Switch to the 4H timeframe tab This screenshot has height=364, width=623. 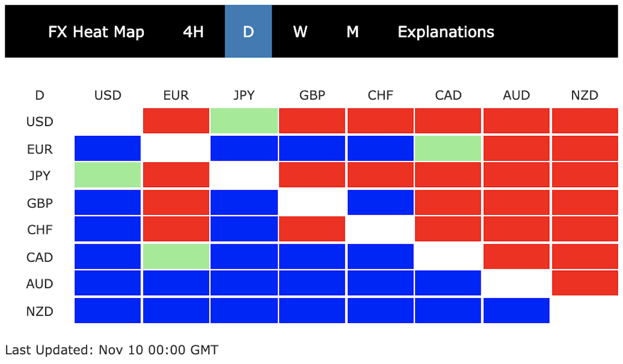193,32
